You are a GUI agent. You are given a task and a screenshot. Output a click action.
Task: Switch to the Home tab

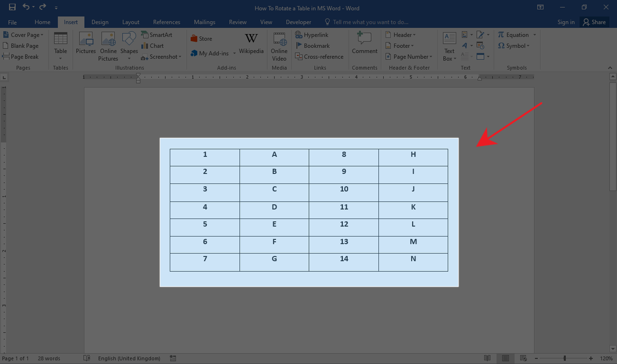tap(42, 22)
